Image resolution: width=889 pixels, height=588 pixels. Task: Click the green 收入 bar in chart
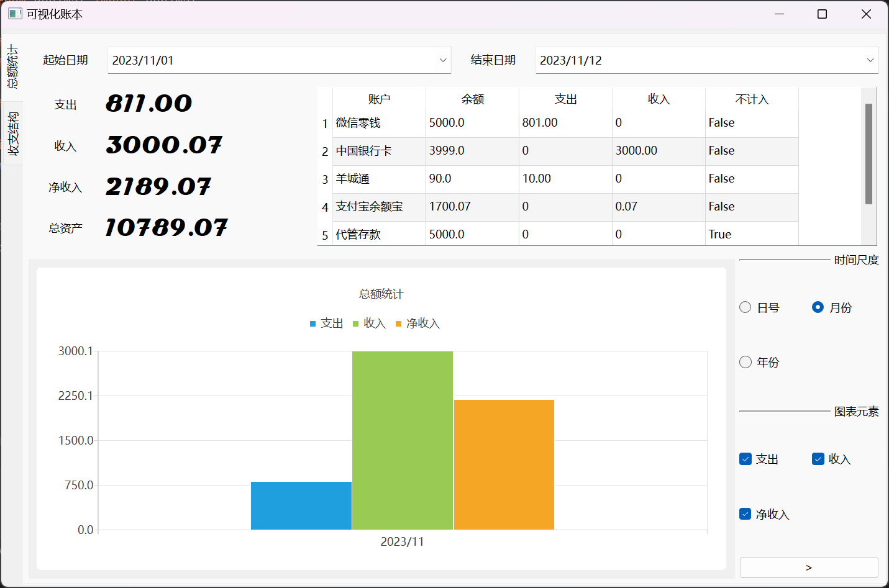point(402,440)
